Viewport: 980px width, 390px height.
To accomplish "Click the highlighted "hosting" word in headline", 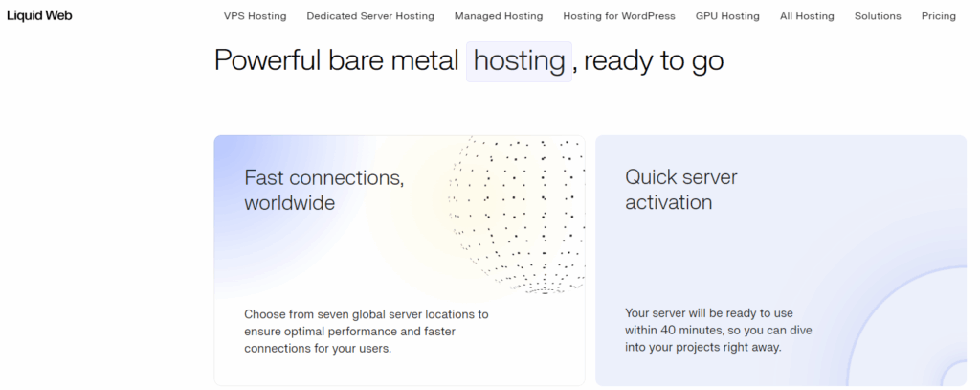I will [519, 61].
